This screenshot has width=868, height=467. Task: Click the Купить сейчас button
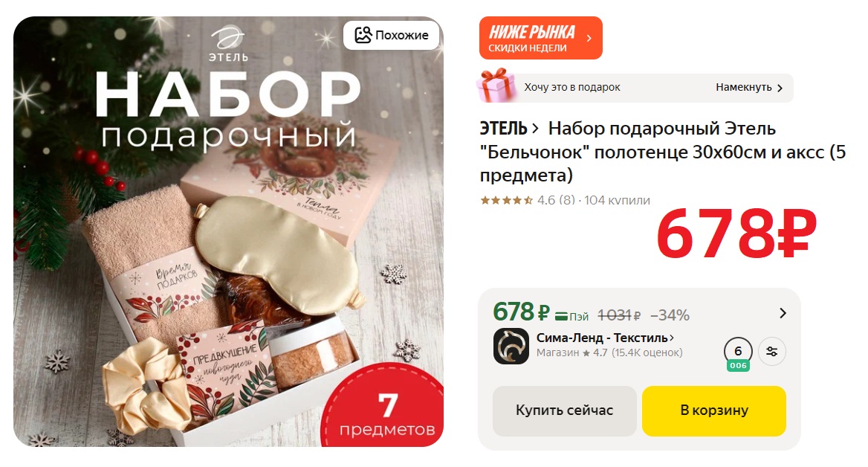(565, 410)
